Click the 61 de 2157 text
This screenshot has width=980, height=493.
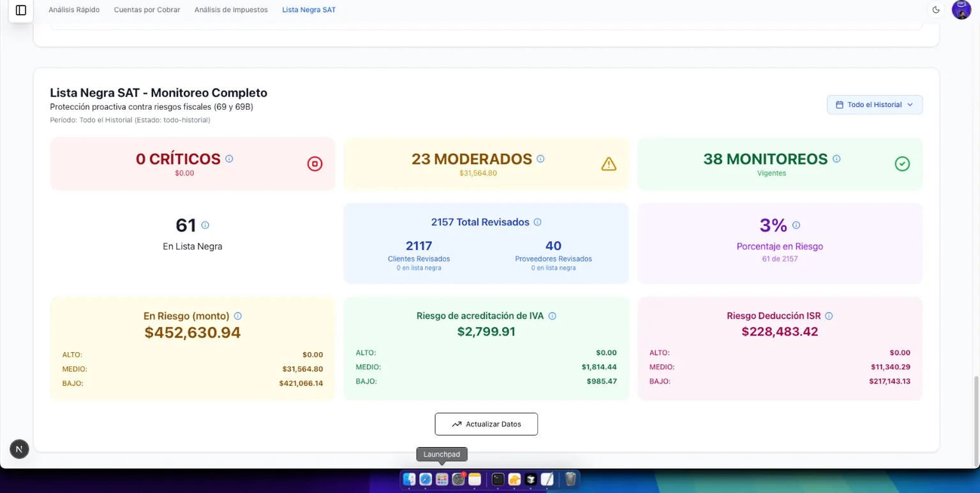click(780, 259)
